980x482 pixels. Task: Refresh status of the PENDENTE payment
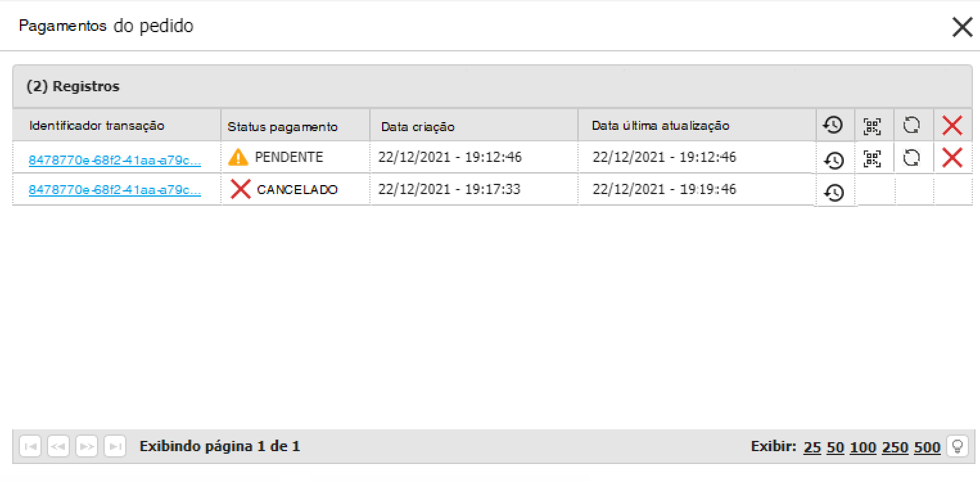pos(911,158)
